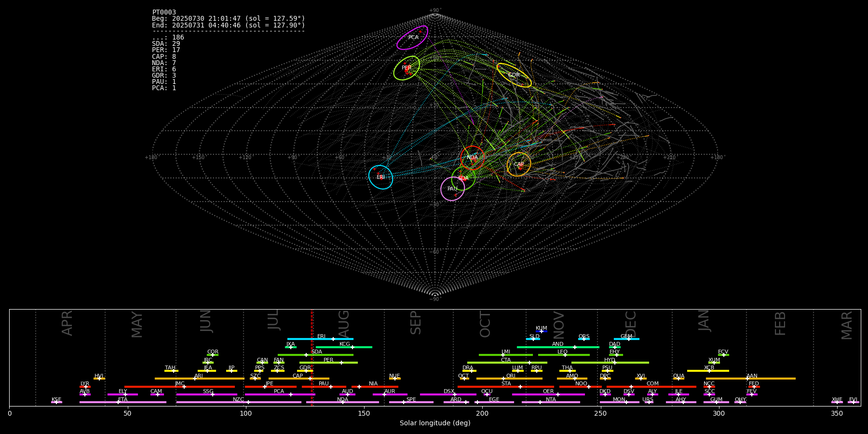Click the KSE shower marker in the timeline
Image resolution: width=868 pixels, height=434 pixels.
tap(56, 402)
